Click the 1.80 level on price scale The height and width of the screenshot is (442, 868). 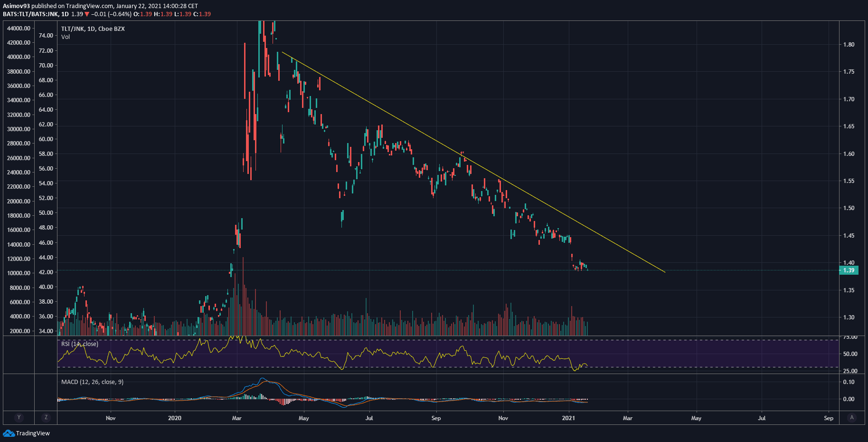tap(849, 45)
